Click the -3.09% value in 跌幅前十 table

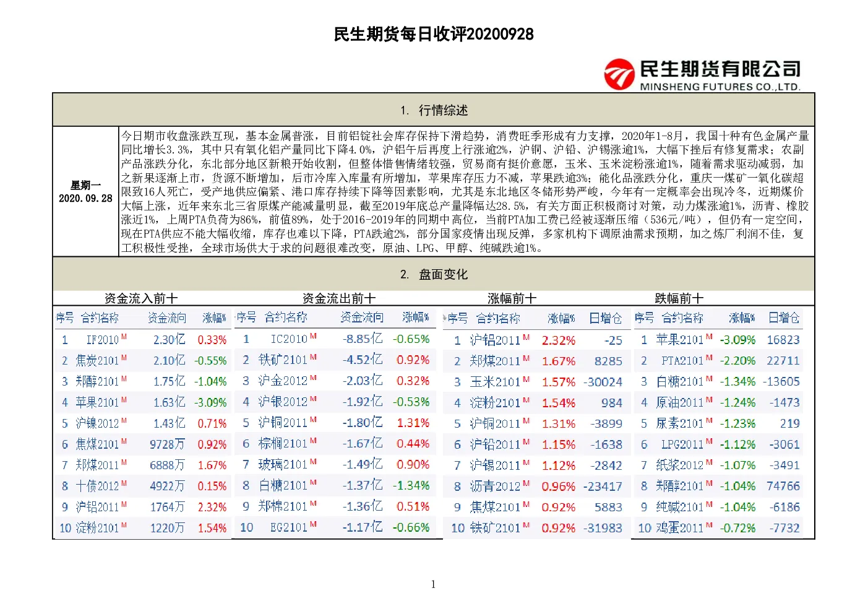coord(737,340)
